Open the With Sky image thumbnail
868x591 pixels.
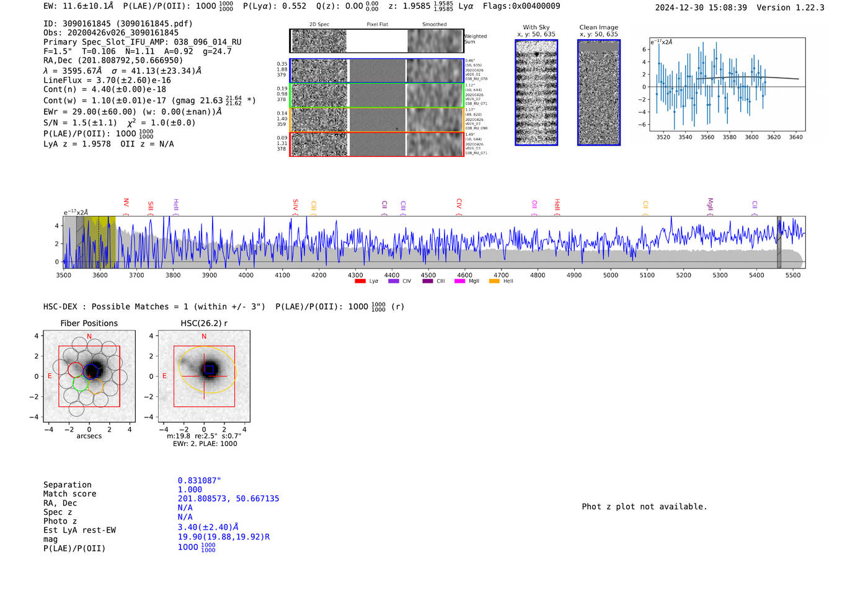click(536, 93)
